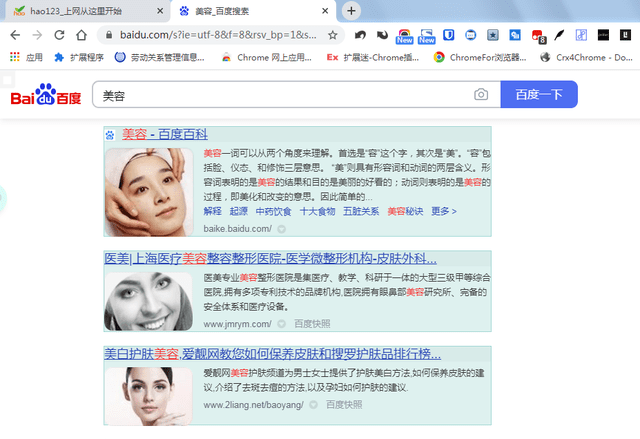Close the hao123 tab
640x439 pixels.
[160, 11]
